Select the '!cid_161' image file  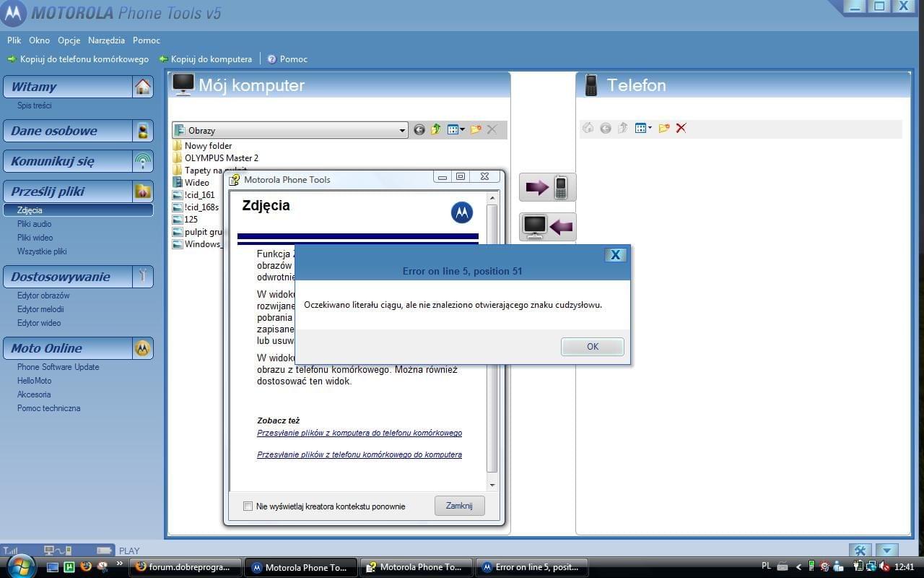pyautogui.click(x=194, y=195)
